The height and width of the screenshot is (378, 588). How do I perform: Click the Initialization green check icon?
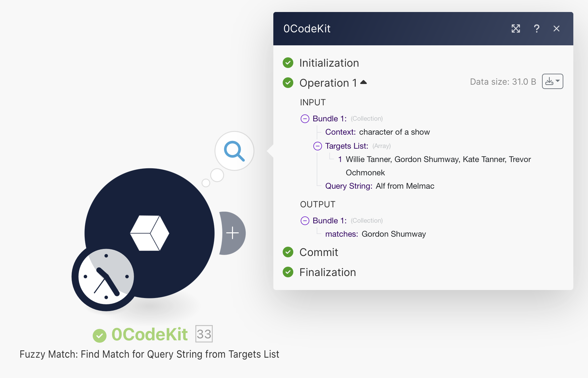[288, 63]
